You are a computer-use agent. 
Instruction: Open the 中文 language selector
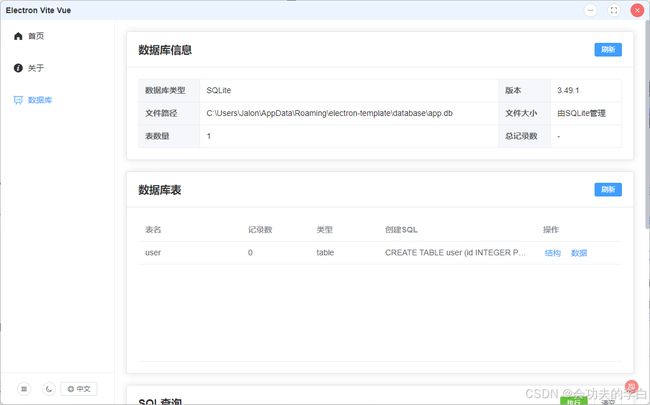point(79,389)
